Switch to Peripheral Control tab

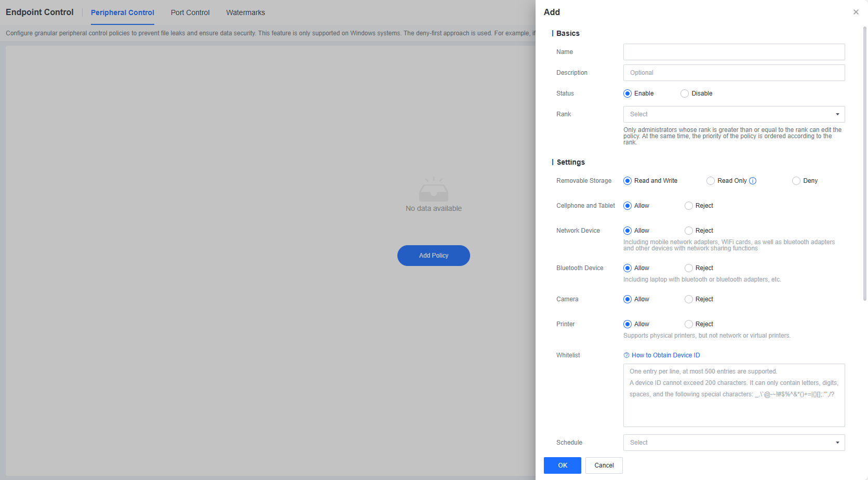pos(123,12)
